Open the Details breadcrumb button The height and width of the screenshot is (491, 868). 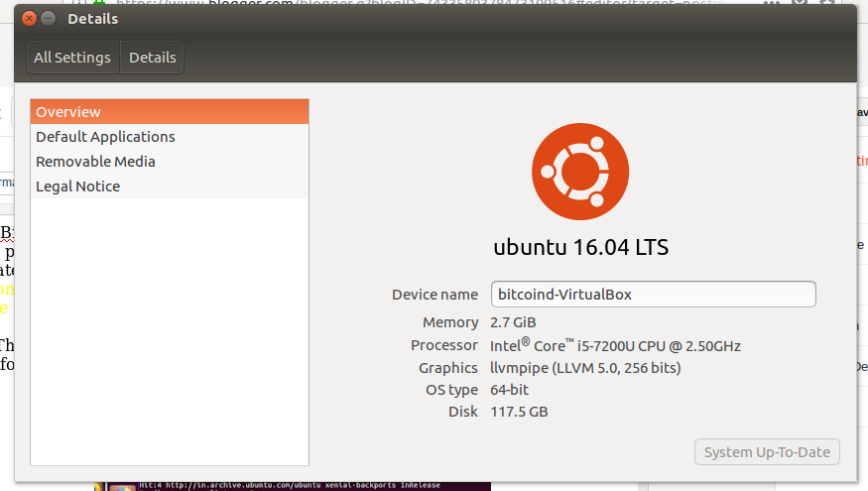(x=152, y=58)
